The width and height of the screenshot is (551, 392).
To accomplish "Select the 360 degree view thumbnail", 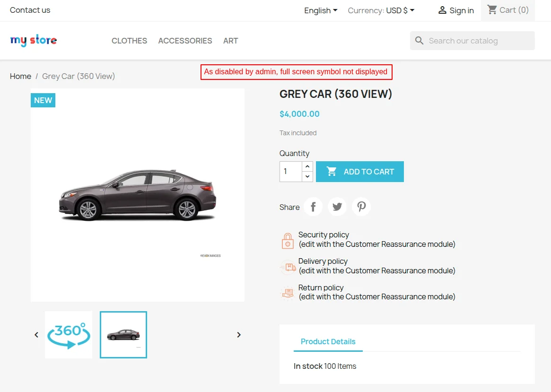I will (69, 334).
